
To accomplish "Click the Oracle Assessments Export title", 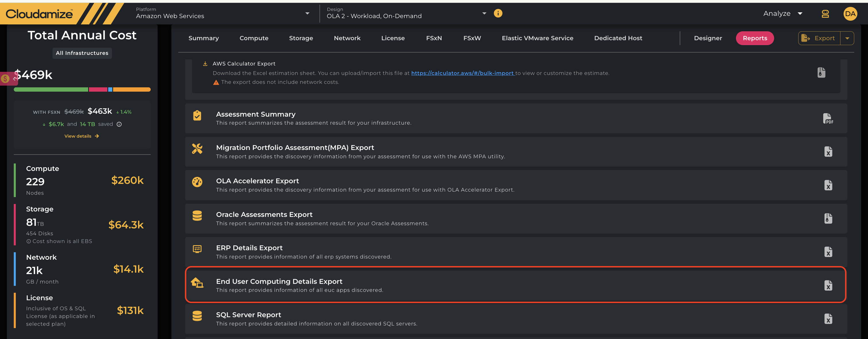I will pyautogui.click(x=264, y=215).
